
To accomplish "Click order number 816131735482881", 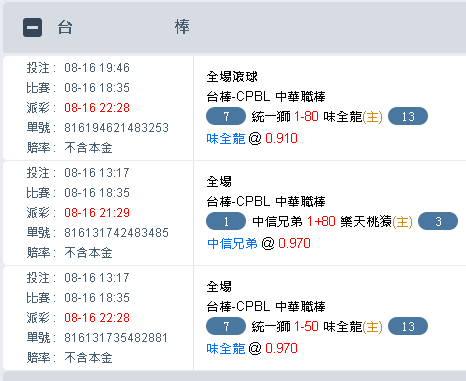I will point(116,338).
